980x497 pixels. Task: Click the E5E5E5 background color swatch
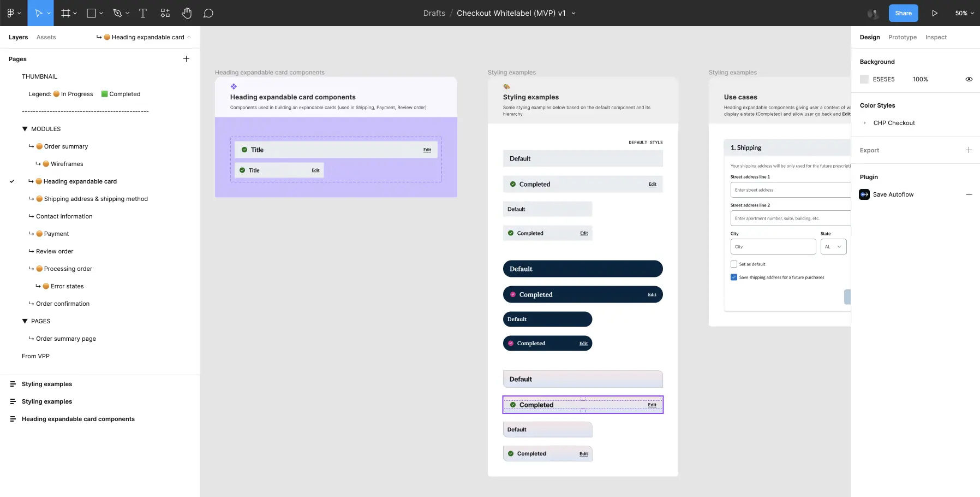tap(864, 79)
